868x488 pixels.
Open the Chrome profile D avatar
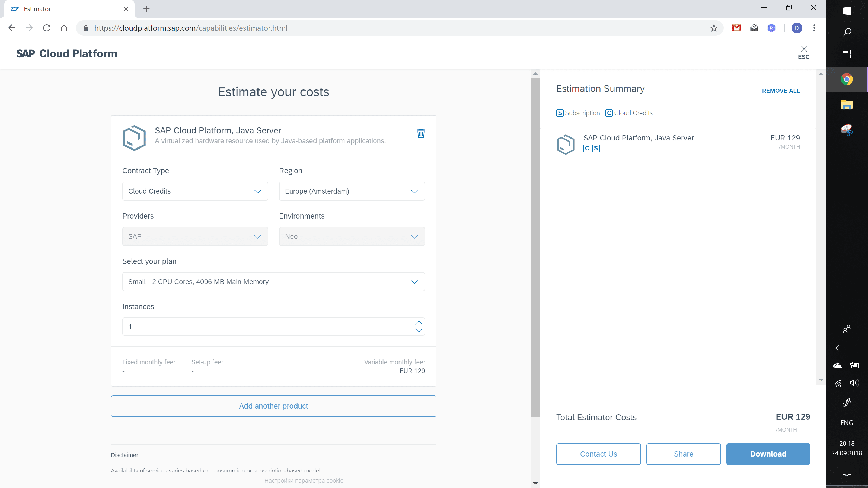click(x=797, y=28)
